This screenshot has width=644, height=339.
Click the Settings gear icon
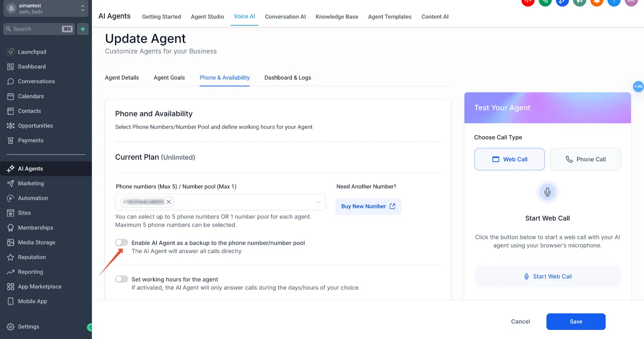point(10,327)
